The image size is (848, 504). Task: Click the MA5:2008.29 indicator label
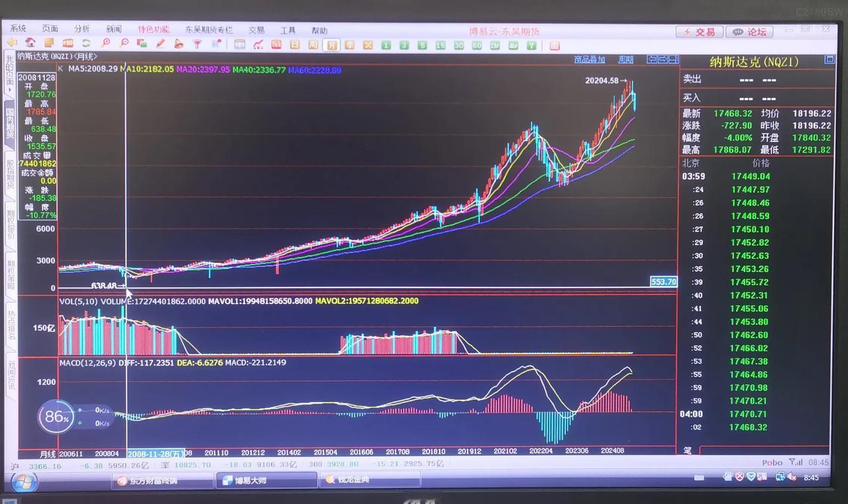coord(93,69)
